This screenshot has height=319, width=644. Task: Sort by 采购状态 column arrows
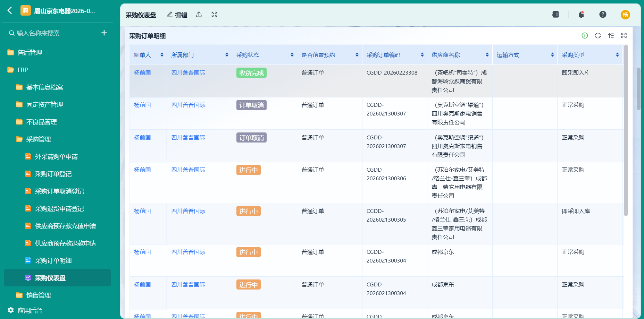[292, 55]
